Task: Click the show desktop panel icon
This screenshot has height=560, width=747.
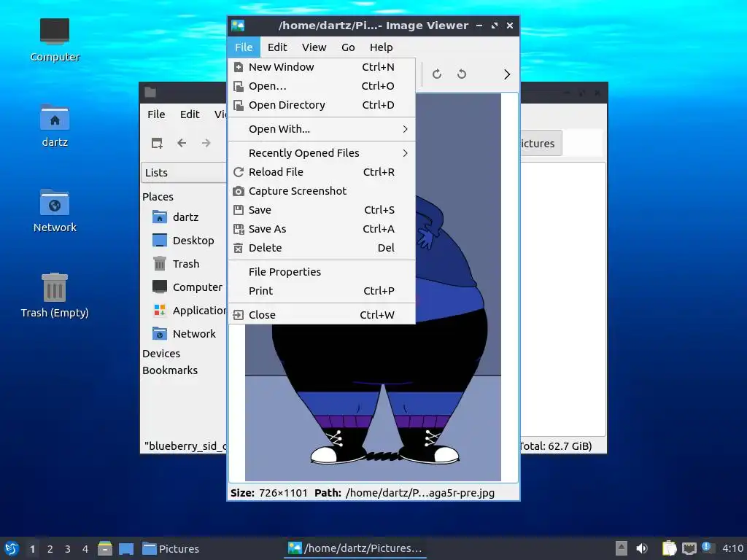Action: coord(126,548)
